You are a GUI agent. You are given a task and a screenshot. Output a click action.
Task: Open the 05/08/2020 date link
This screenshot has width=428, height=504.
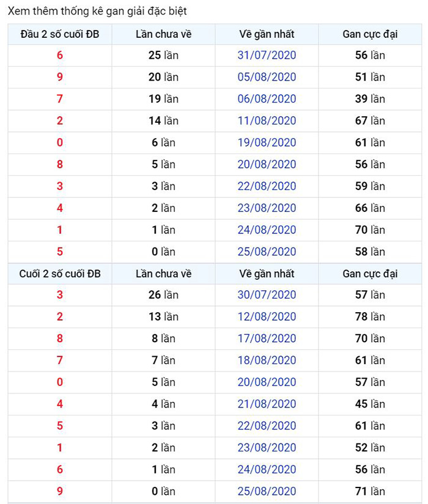267,77
